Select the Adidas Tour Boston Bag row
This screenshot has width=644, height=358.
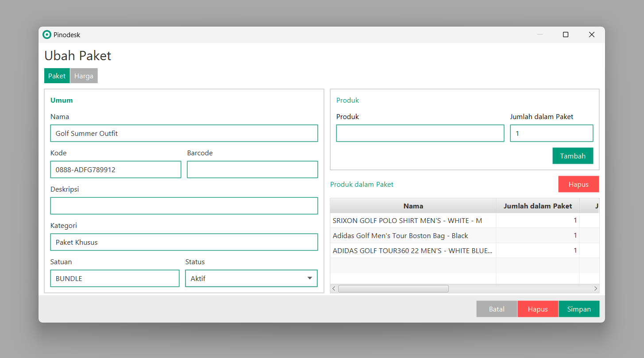pos(413,235)
